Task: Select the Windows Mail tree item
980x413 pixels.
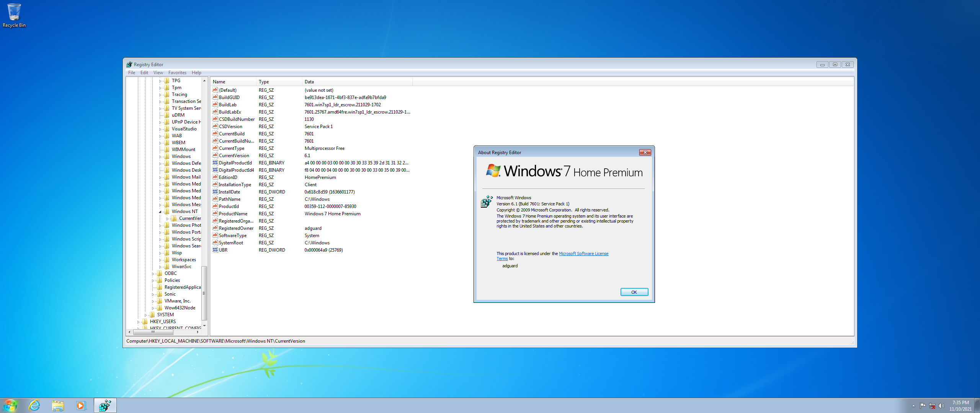Action: point(186,177)
